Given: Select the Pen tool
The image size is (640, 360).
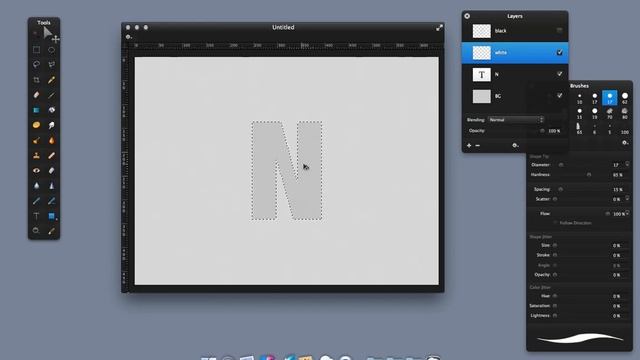Looking at the screenshot, I should click(36, 201).
